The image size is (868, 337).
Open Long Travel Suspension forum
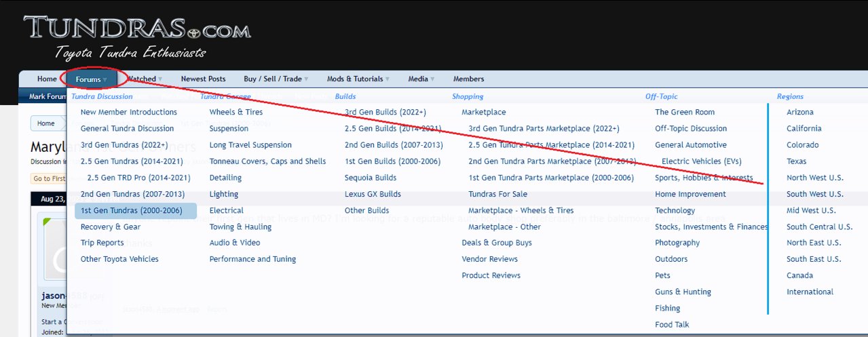250,145
